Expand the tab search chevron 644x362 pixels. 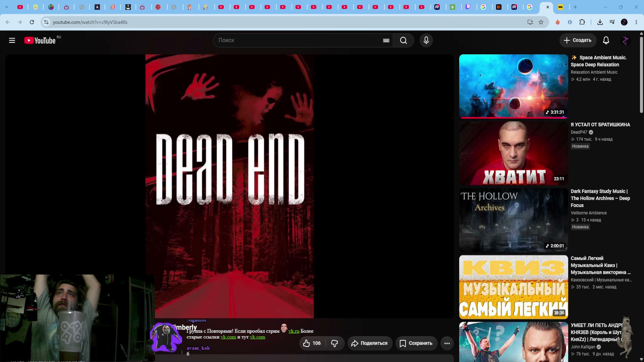(7, 7)
